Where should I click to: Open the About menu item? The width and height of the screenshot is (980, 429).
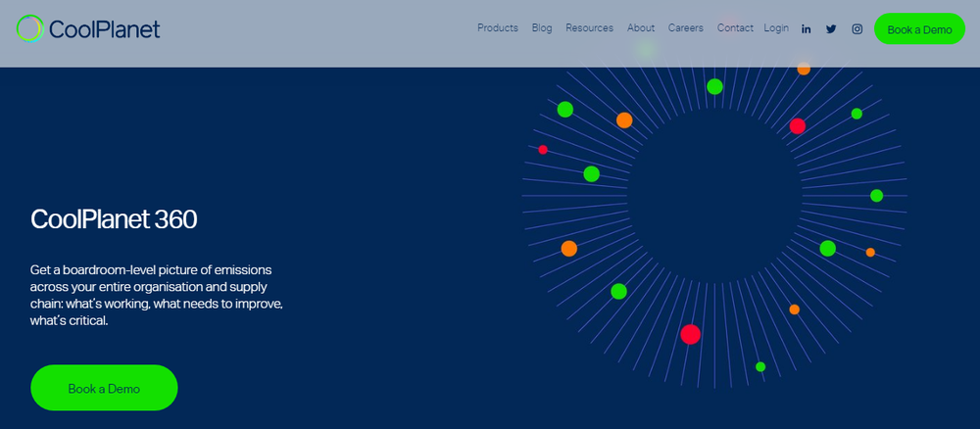pos(641,28)
